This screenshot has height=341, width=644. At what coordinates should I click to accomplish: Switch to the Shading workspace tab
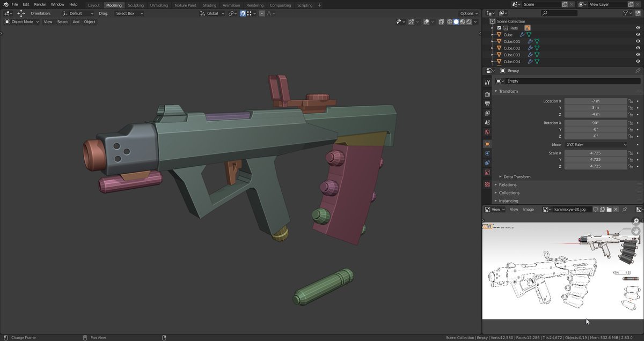coord(209,5)
